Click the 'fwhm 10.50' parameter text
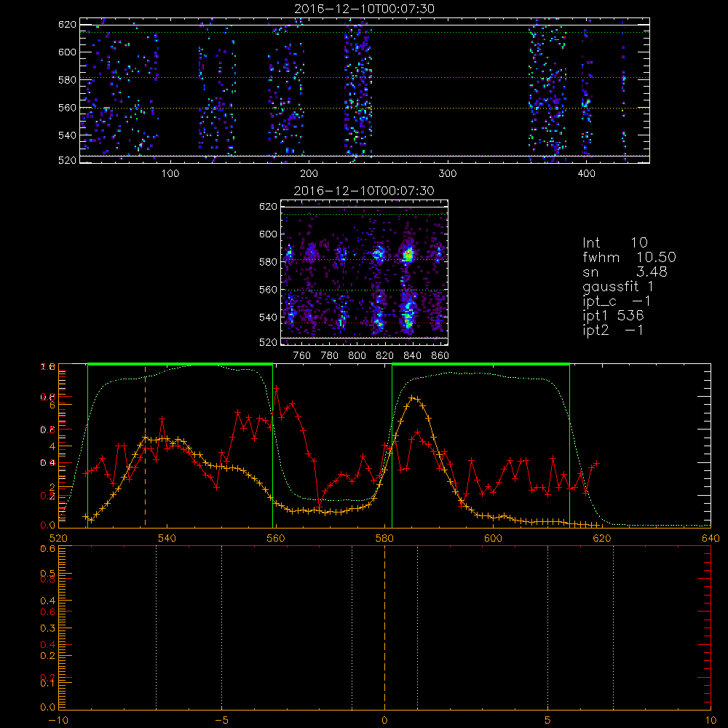Image resolution: width=728 pixels, height=728 pixels. pos(629,257)
